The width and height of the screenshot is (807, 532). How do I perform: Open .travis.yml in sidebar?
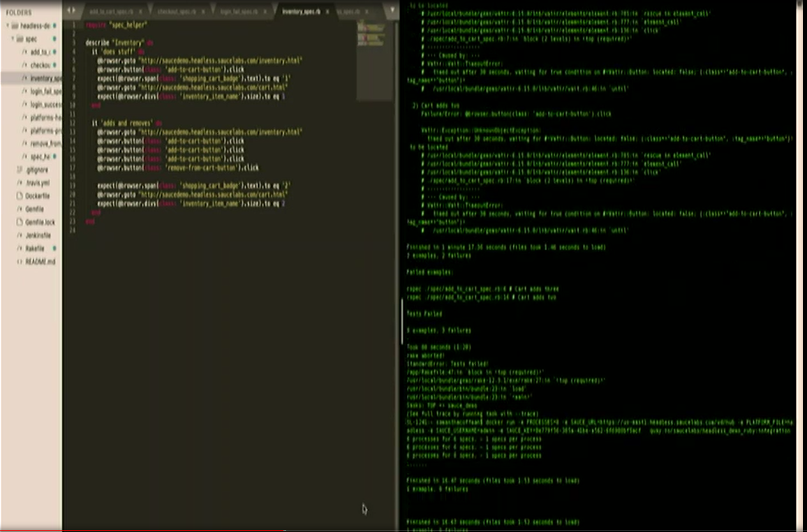pyautogui.click(x=37, y=183)
